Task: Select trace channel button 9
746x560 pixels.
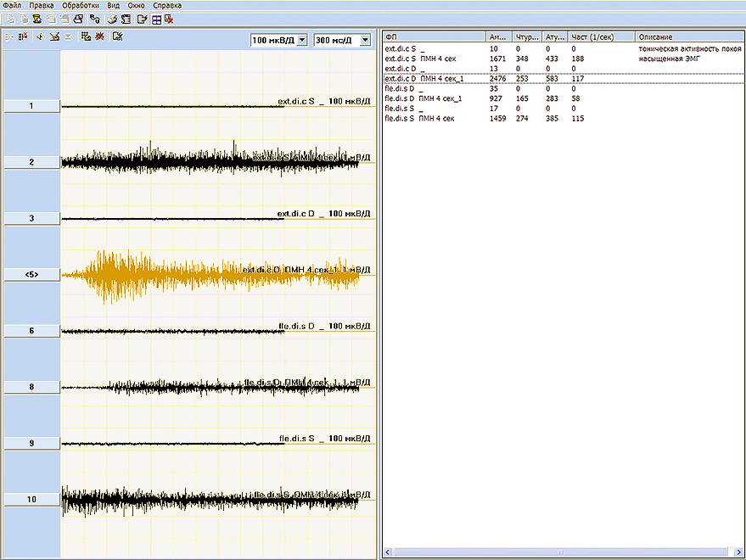Action: 32,443
